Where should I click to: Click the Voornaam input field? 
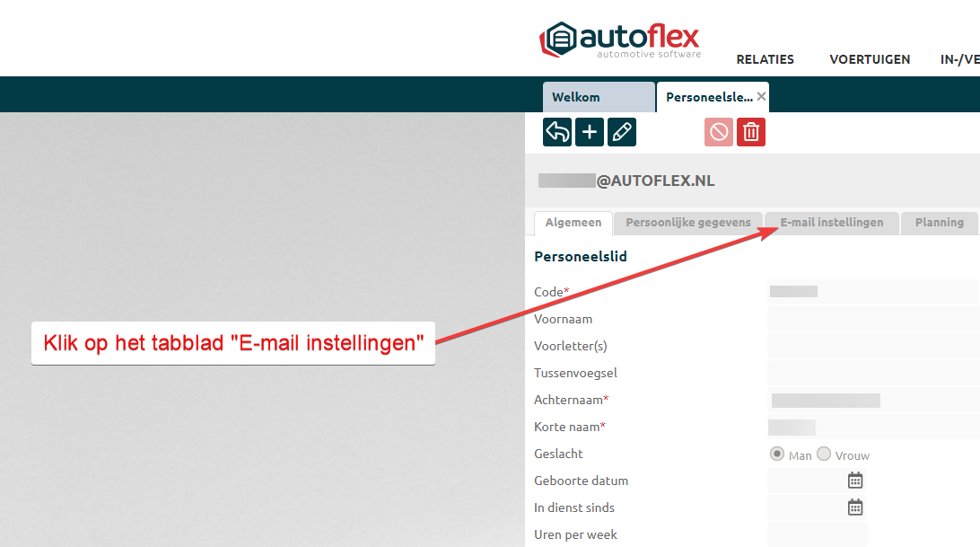(x=872, y=319)
